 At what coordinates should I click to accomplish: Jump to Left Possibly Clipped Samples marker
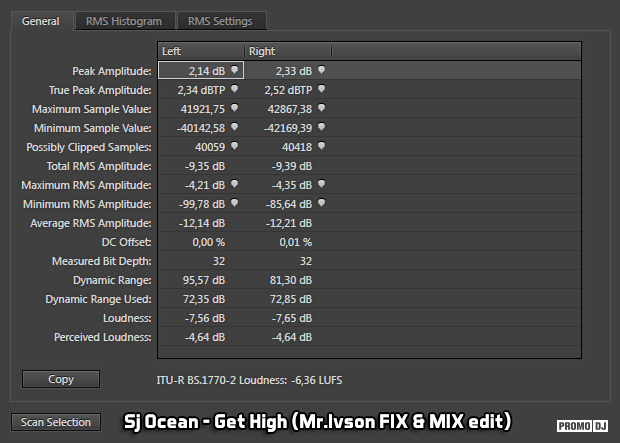click(x=234, y=146)
